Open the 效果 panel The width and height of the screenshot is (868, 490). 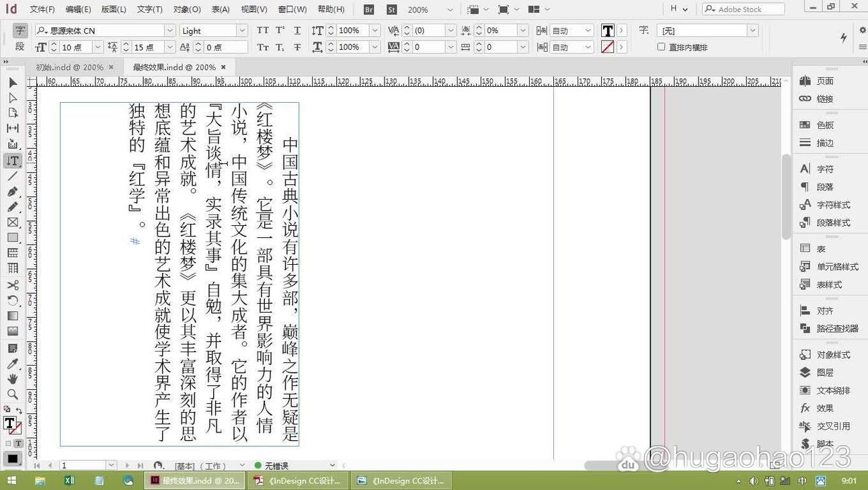(824, 407)
